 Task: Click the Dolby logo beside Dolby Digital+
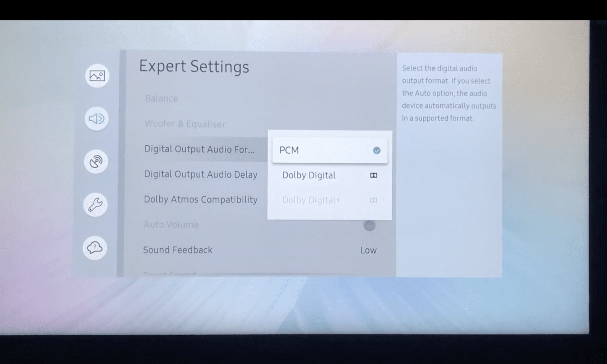click(373, 200)
